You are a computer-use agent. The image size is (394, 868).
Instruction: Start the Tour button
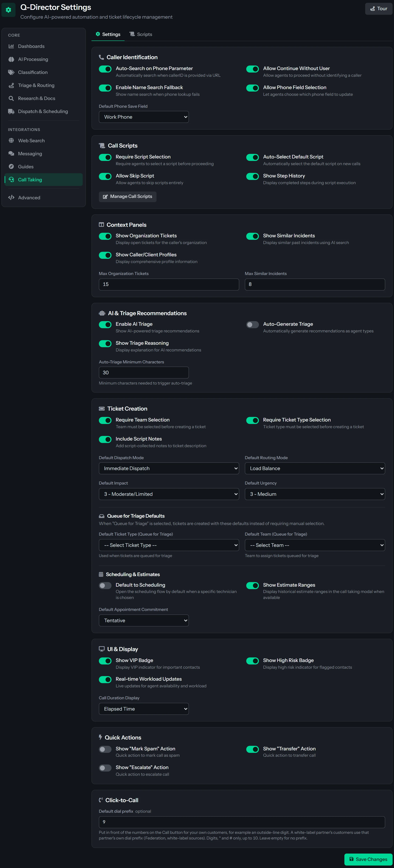[x=379, y=9]
